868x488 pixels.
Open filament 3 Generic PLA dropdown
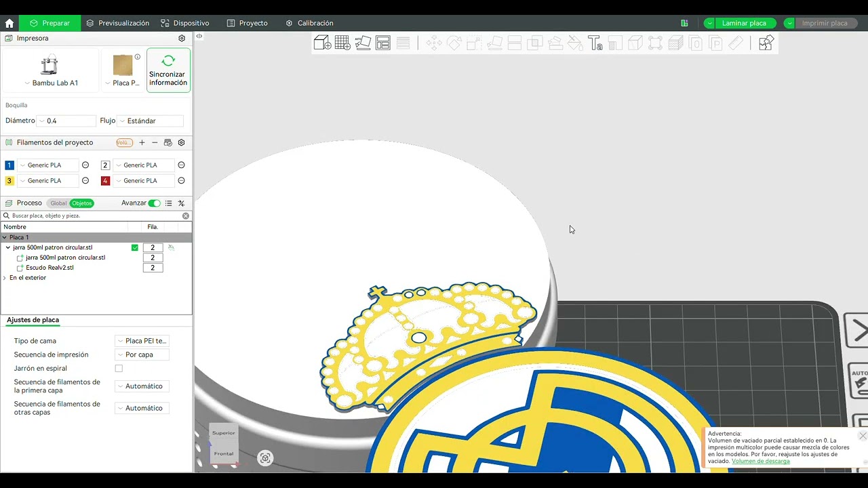(48, 181)
